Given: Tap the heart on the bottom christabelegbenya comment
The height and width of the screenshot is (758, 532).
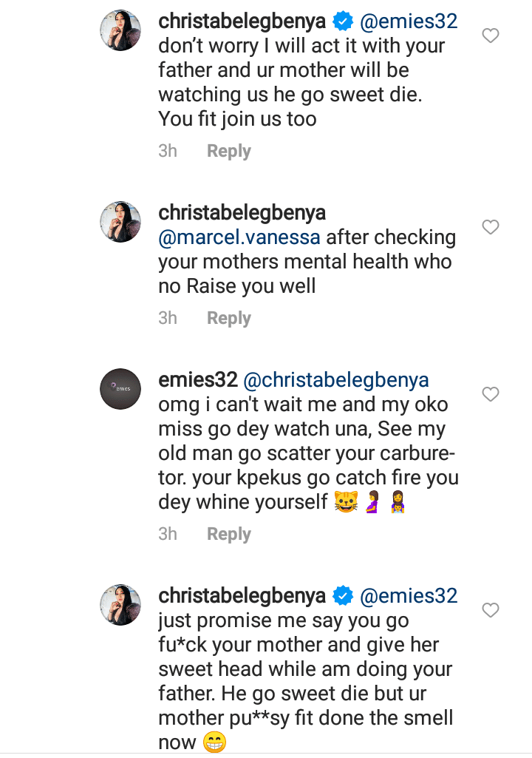Looking at the screenshot, I should 490,610.
